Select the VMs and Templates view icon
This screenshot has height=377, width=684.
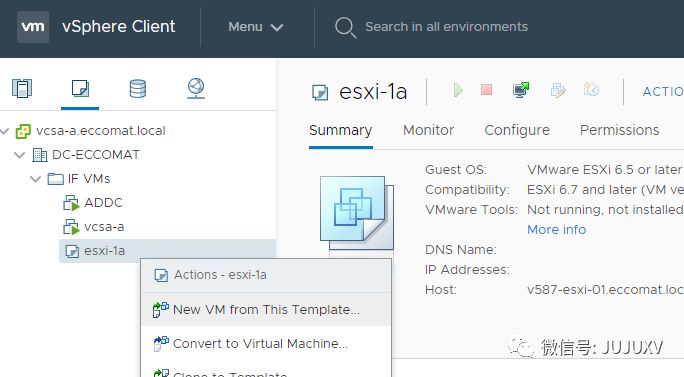[x=80, y=88]
